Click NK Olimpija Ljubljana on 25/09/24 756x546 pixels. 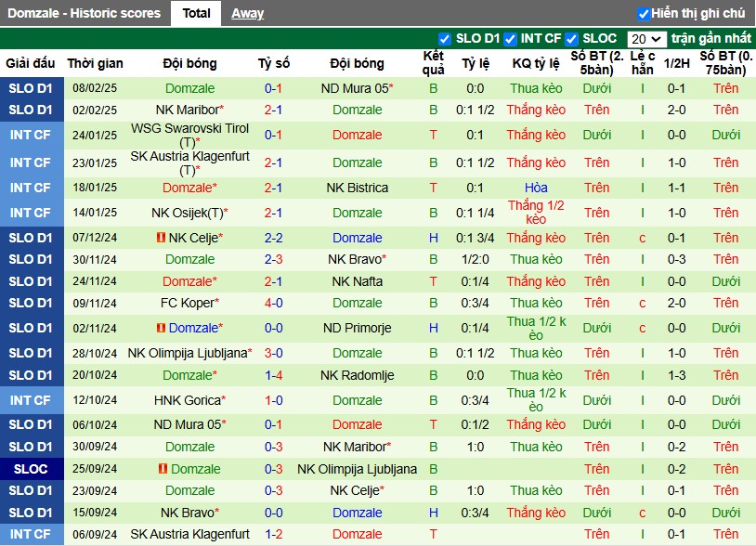358,468
